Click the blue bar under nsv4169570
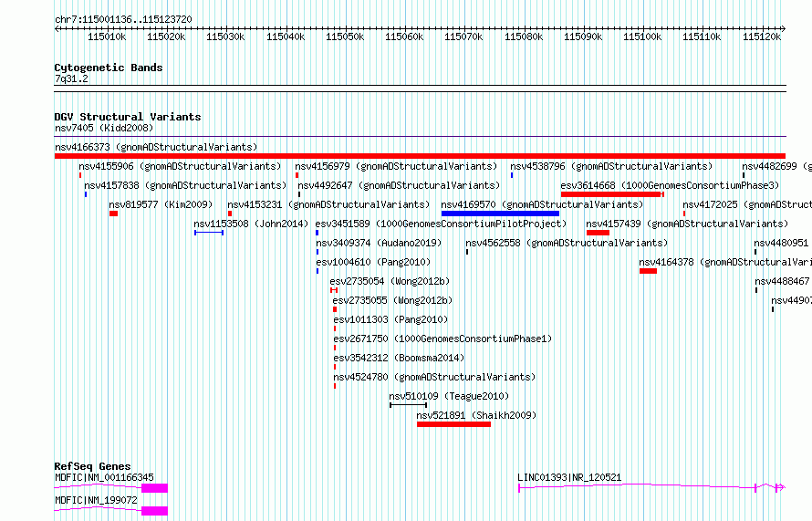Screen dimensions: 812x521 [x=500, y=214]
